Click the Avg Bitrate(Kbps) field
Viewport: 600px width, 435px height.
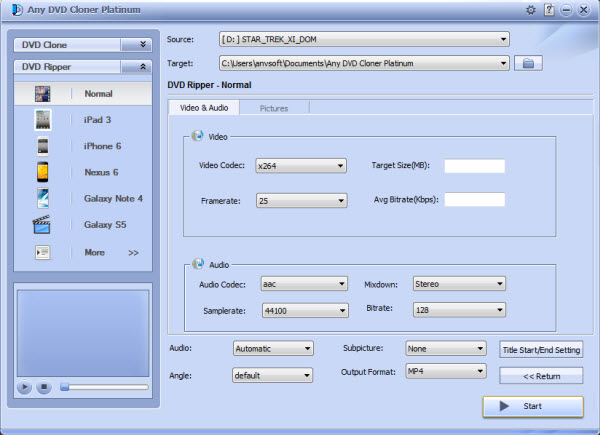474,199
